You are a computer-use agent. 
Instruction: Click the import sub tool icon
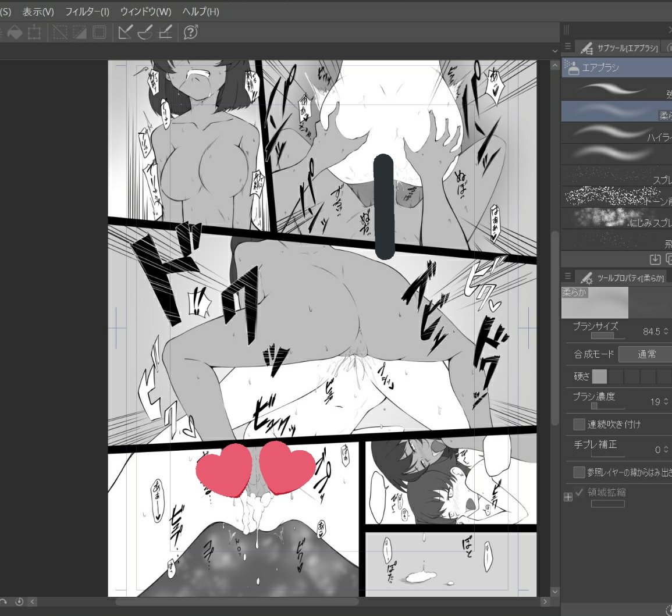pos(655,260)
